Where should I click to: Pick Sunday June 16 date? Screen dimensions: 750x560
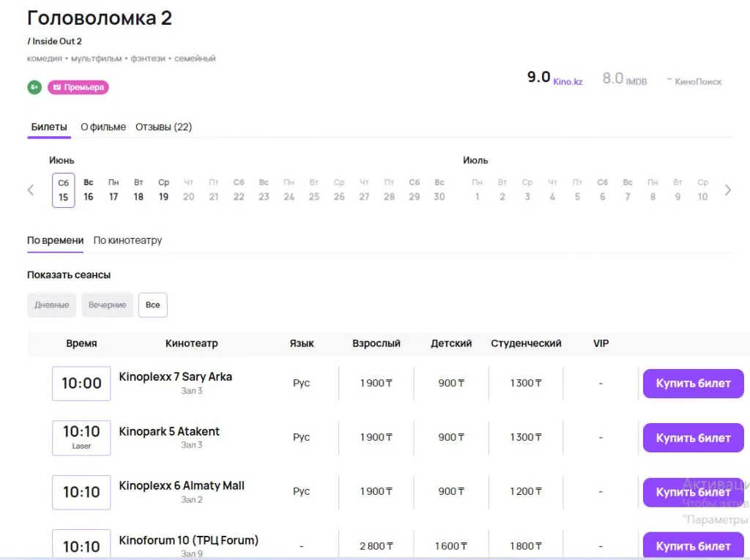coord(89,190)
